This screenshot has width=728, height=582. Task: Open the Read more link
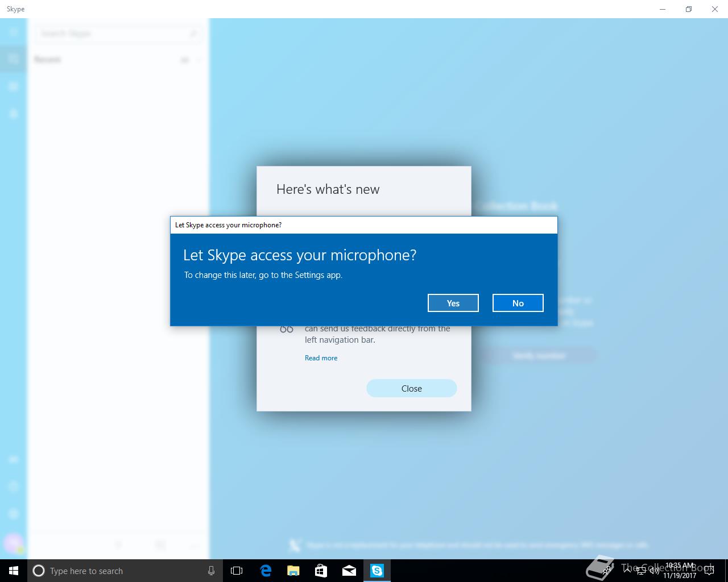(321, 357)
